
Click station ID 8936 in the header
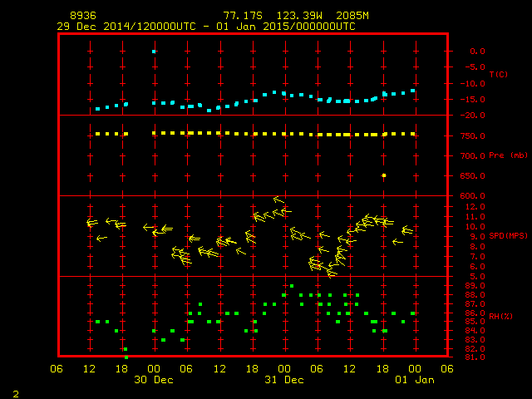pyautogui.click(x=82, y=16)
